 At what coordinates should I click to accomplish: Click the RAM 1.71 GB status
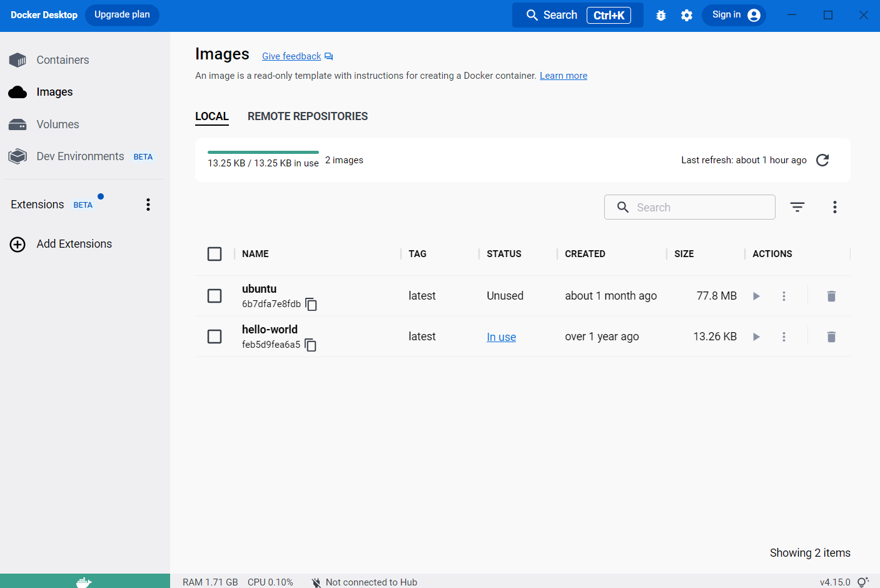(x=210, y=582)
